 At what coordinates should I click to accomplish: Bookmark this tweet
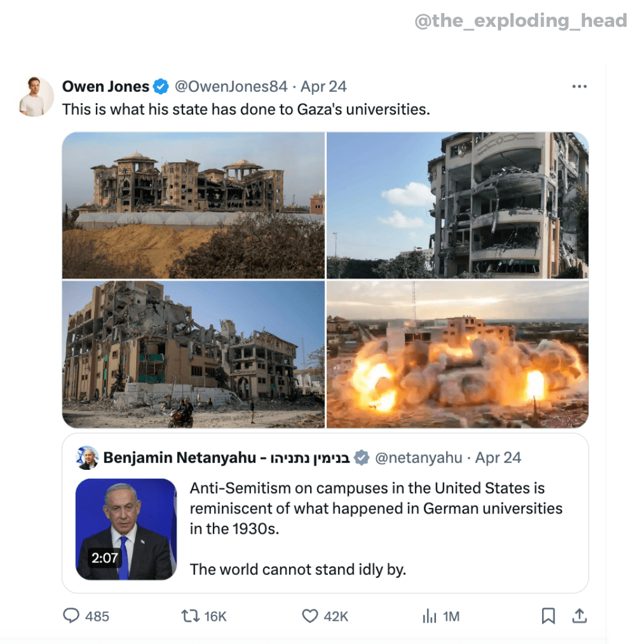pyautogui.click(x=549, y=616)
